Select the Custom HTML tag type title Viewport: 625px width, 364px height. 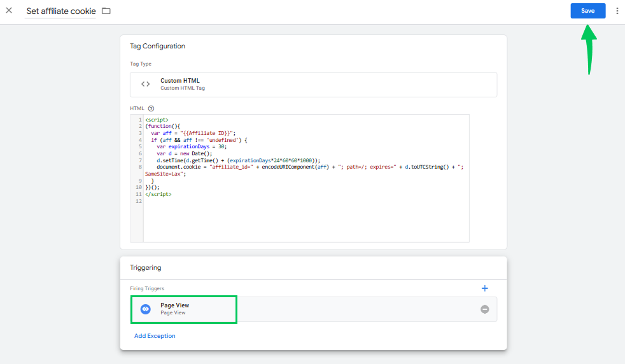tap(179, 81)
